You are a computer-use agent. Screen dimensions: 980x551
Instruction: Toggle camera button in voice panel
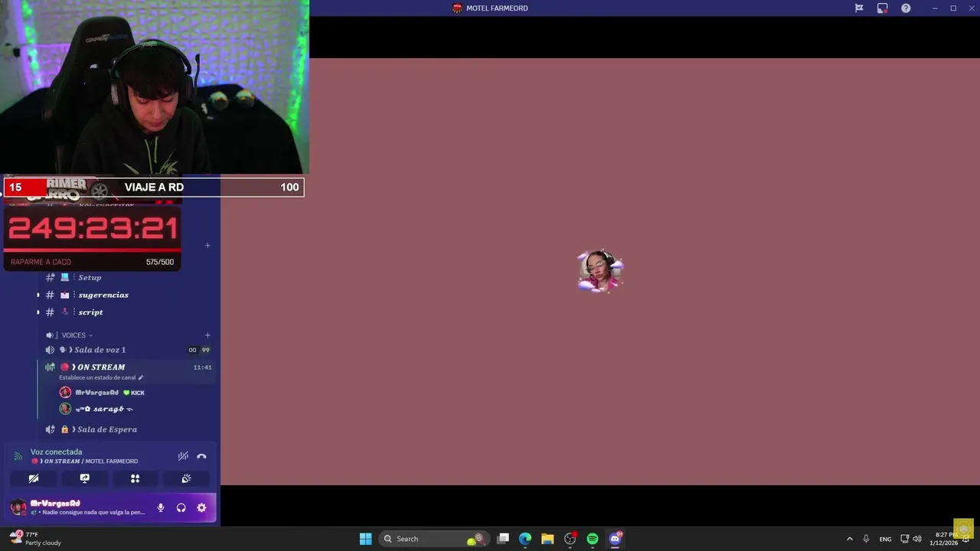pyautogui.click(x=34, y=478)
